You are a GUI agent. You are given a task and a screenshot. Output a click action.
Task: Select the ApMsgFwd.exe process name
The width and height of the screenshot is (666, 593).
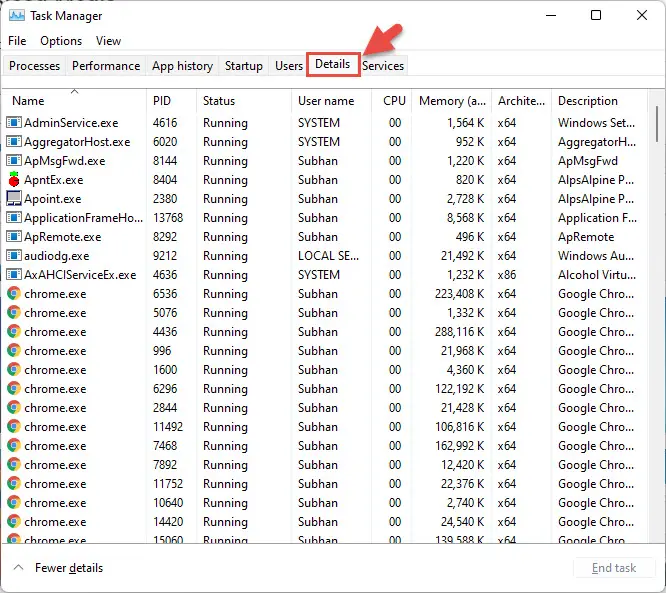click(65, 161)
